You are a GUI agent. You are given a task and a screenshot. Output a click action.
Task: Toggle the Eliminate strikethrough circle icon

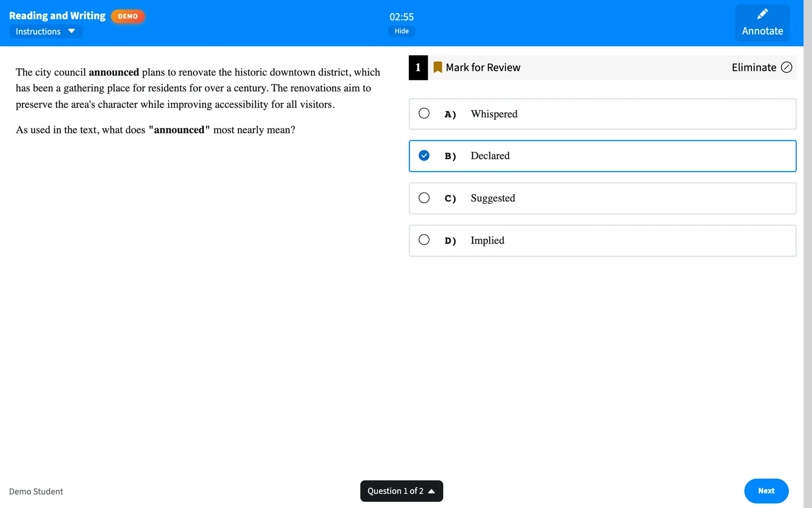787,68
